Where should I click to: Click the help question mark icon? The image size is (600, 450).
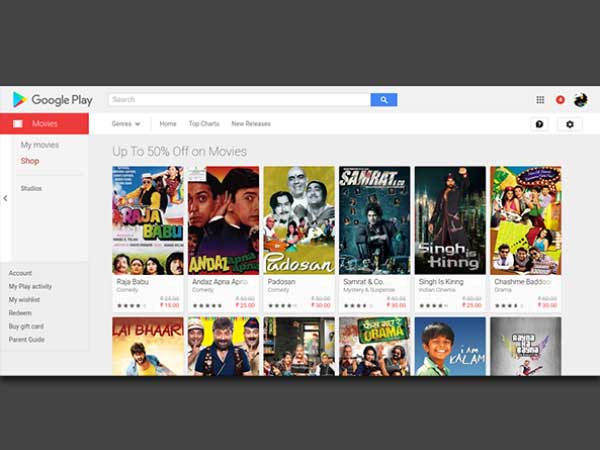540,124
